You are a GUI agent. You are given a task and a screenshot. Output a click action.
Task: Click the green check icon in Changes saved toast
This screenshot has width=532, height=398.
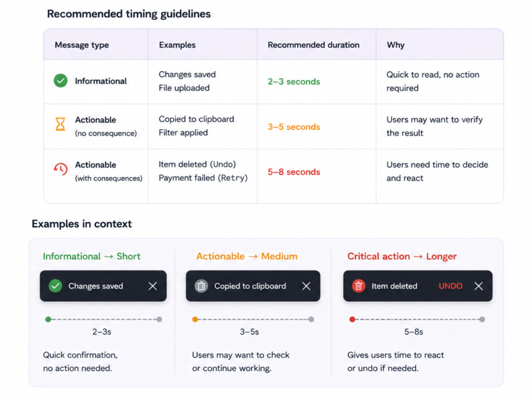55,286
